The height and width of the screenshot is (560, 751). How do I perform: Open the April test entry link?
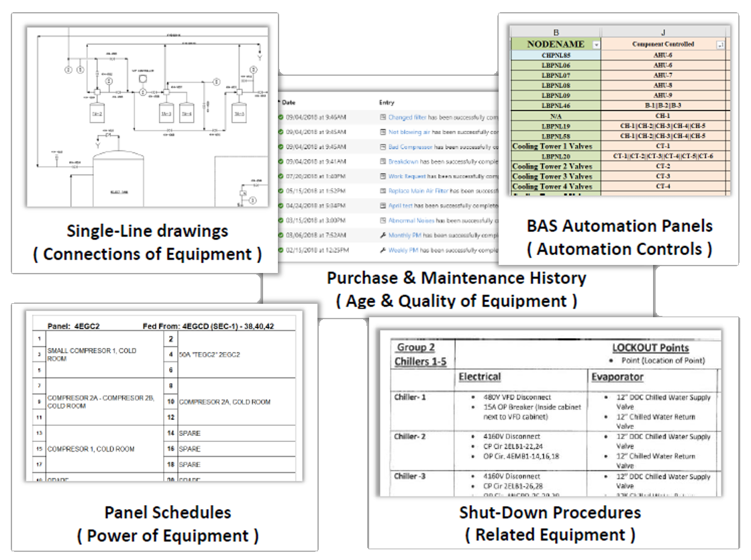[x=401, y=206]
